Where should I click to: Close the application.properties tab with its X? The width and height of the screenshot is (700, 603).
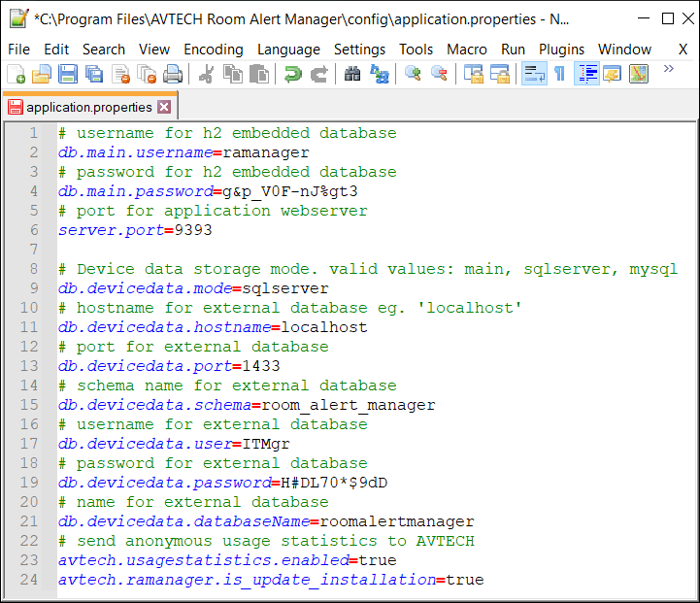(x=163, y=107)
